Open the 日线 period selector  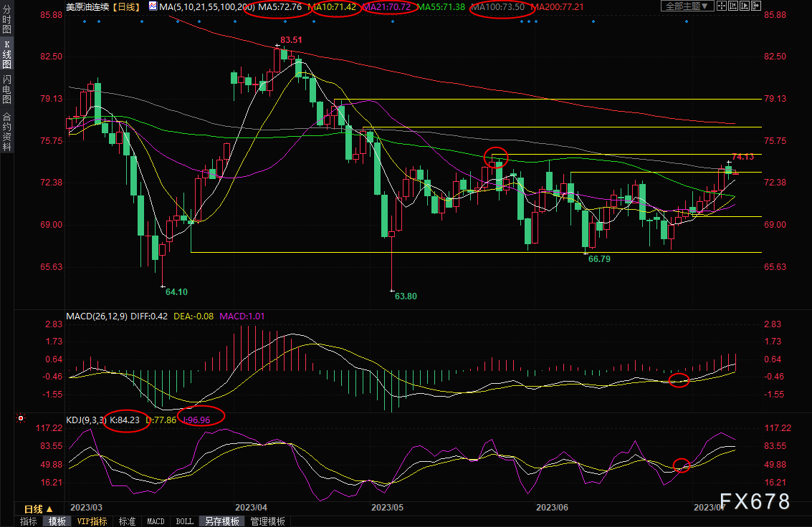(39, 509)
